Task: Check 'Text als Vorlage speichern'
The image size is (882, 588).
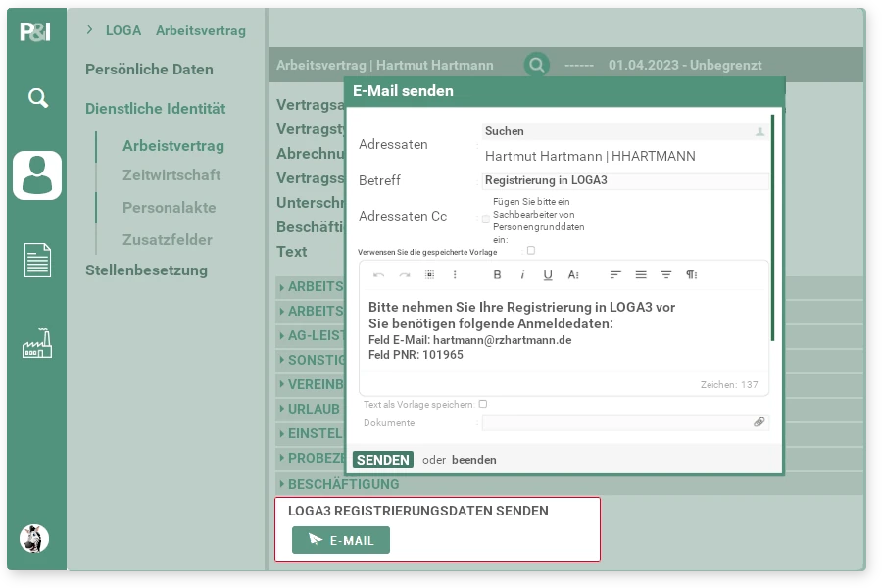Action: (482, 404)
